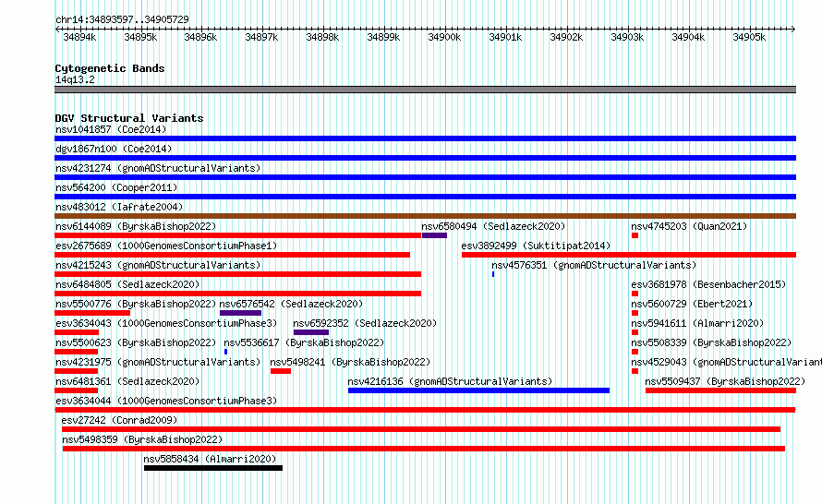This screenshot has height=504, width=822.
Task: Select nsv4231274 gnomADStructuralVariants label at top
Action: 158,168
